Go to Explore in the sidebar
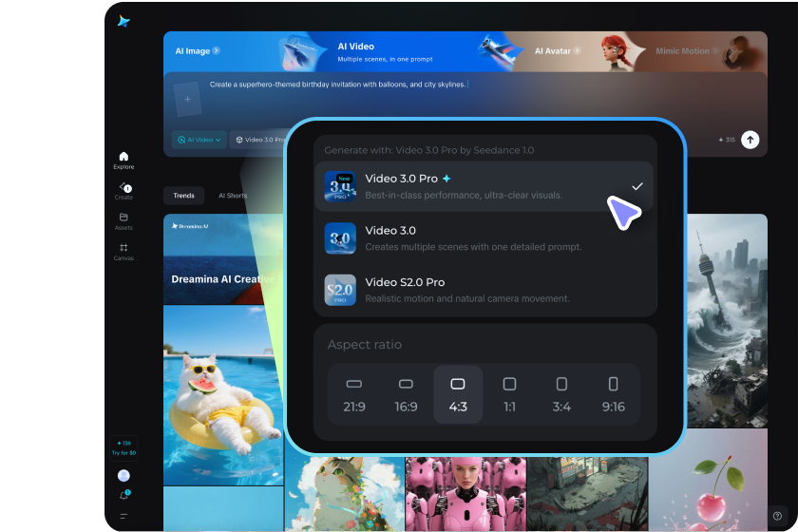This screenshot has height=532, width=798. click(x=123, y=161)
